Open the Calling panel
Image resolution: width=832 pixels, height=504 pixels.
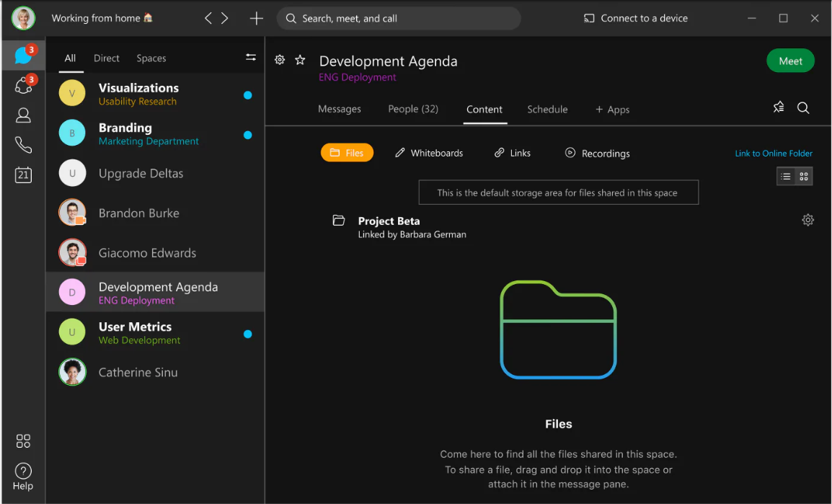tap(22, 144)
